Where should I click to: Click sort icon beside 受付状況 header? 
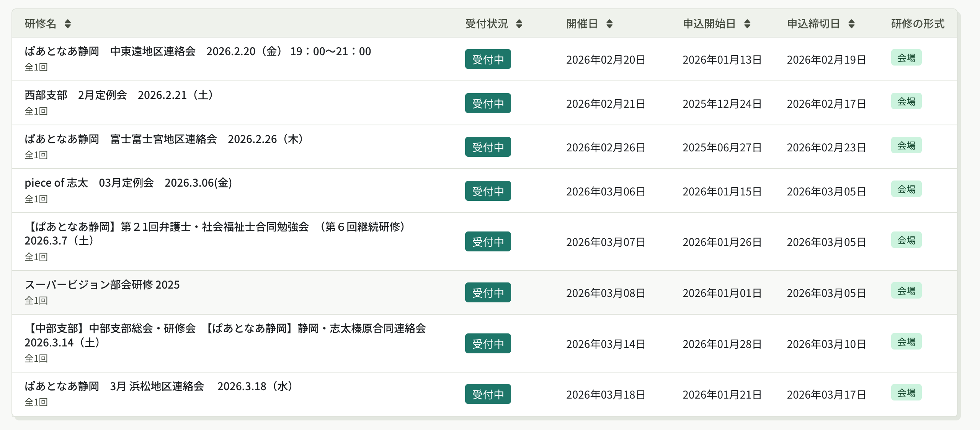pos(519,24)
